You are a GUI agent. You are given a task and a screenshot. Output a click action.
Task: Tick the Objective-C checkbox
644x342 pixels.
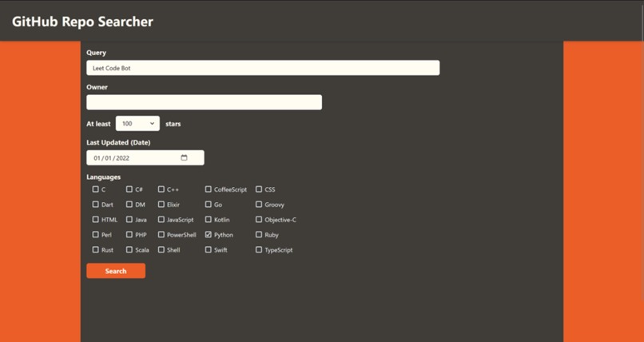[x=259, y=219]
